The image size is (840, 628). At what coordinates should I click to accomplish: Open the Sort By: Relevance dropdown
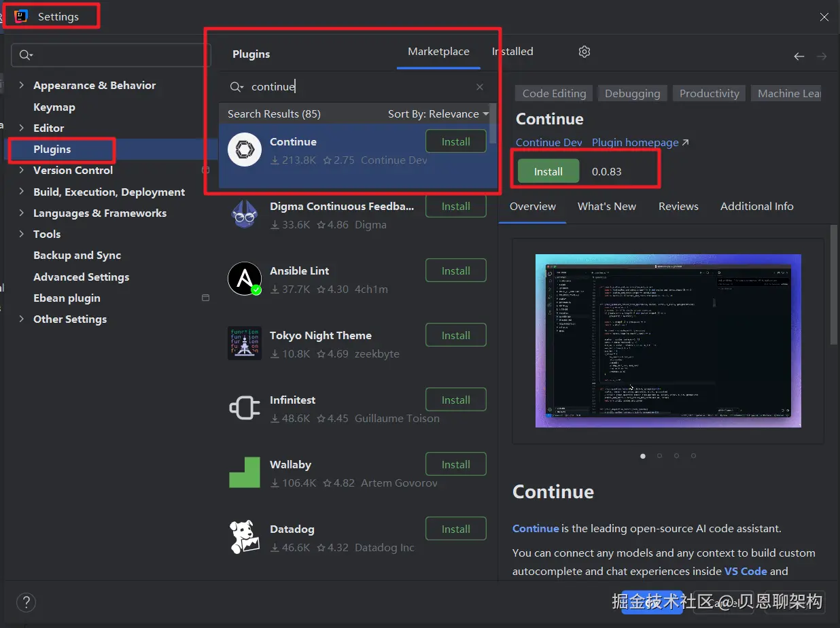click(x=438, y=114)
